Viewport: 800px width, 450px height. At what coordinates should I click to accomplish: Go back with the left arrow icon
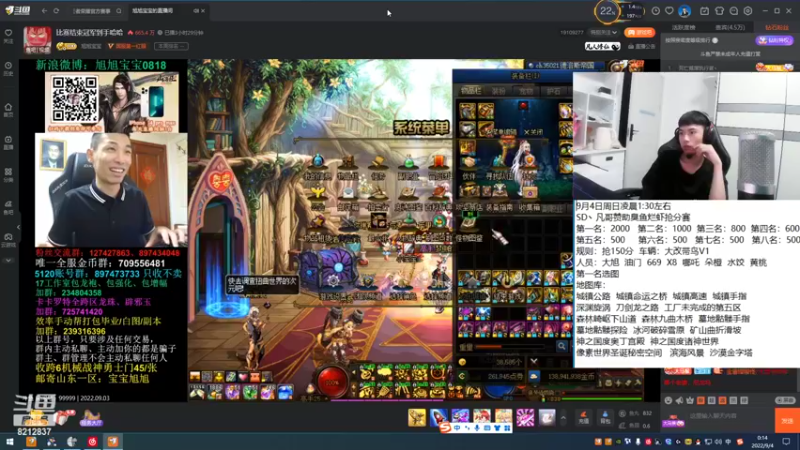(x=44, y=11)
